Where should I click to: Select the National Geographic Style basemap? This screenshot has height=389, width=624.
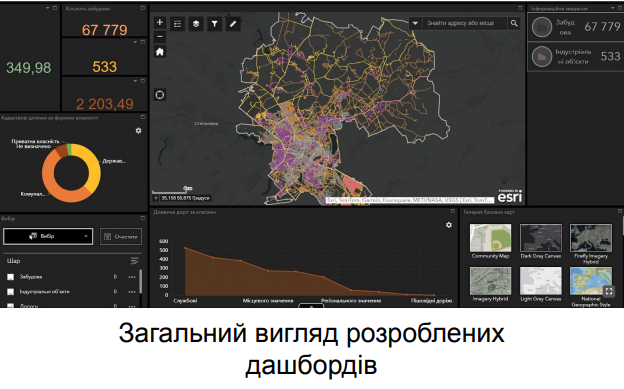click(x=591, y=287)
